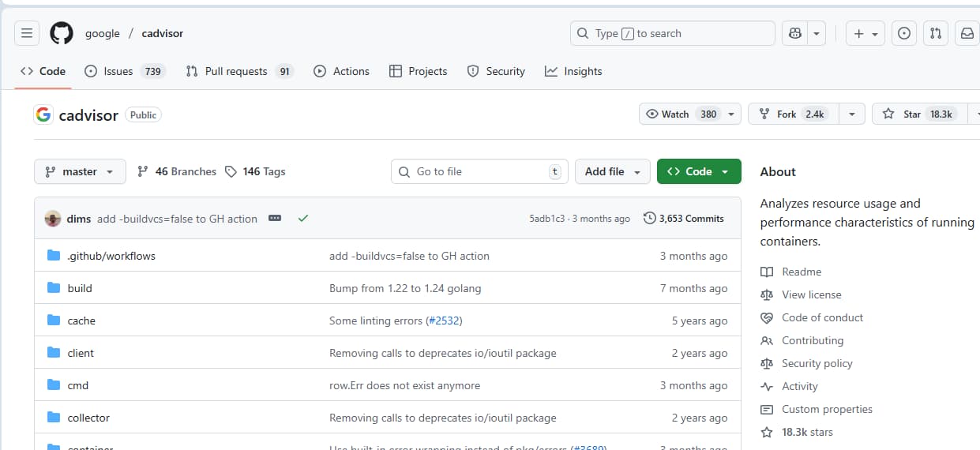Open the master branch dropdown

(x=80, y=171)
